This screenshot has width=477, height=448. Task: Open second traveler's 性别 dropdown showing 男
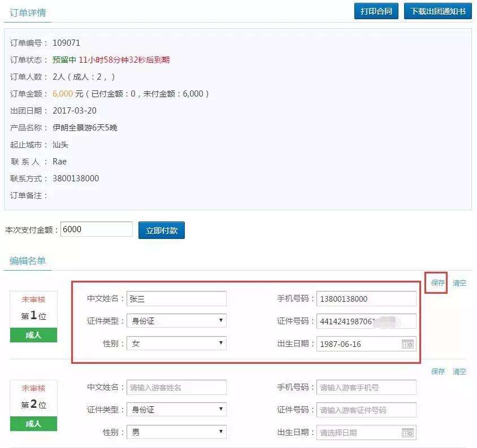coord(176,432)
